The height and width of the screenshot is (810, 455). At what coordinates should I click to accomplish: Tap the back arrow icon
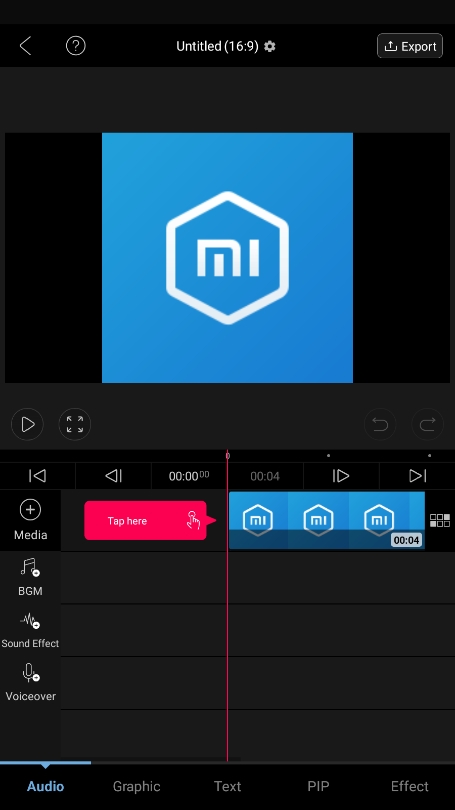tap(25, 46)
